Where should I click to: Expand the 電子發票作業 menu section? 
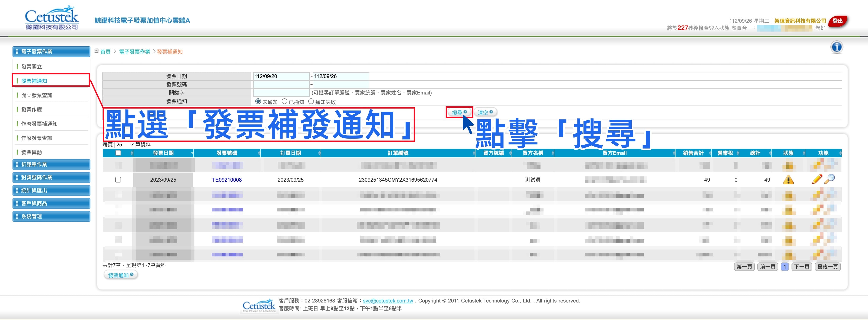[x=51, y=52]
